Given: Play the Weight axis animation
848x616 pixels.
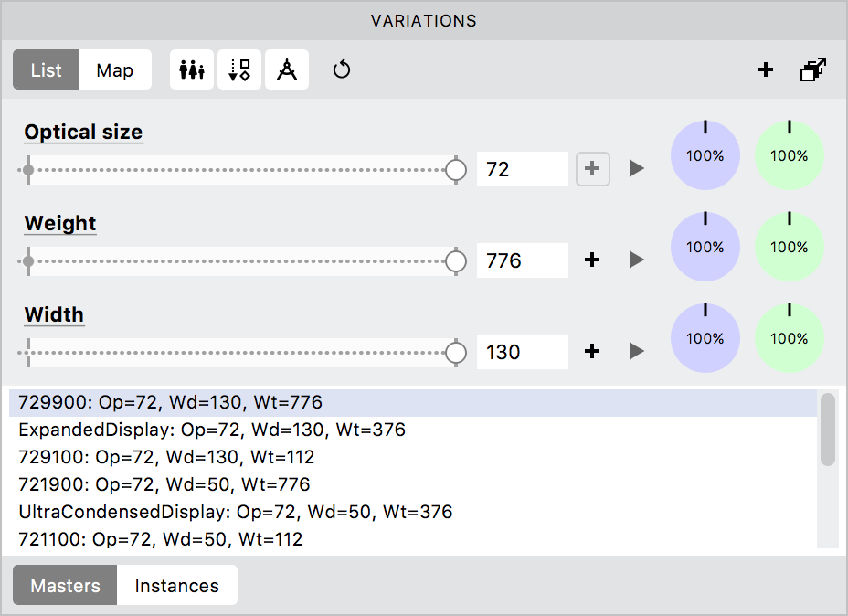Looking at the screenshot, I should pos(637,260).
